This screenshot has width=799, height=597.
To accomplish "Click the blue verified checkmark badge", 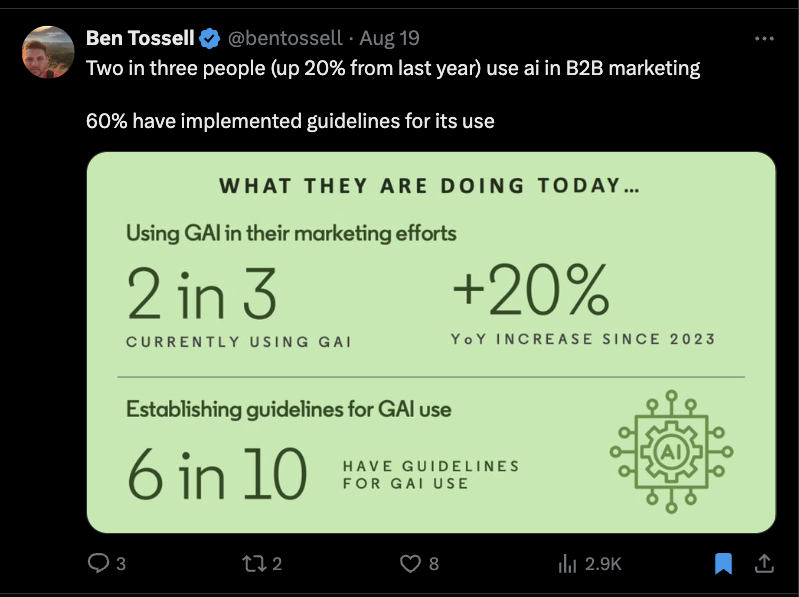I will click(209, 39).
